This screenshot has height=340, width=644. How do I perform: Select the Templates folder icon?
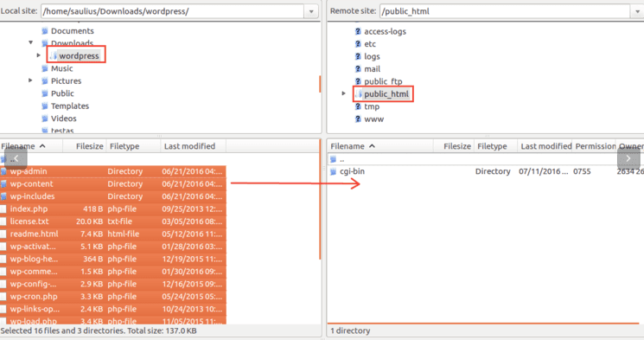pyautogui.click(x=45, y=106)
